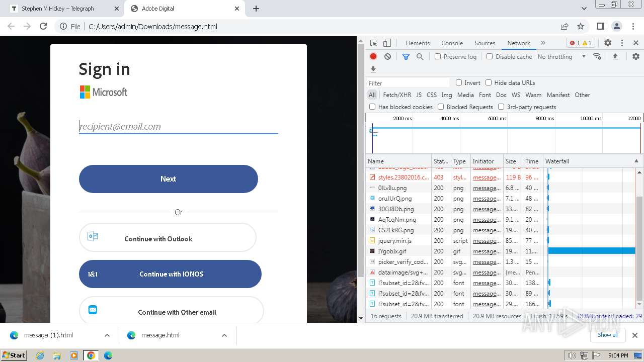The image size is (644, 362).
Task: Clear the network log
Action: click(387, 57)
